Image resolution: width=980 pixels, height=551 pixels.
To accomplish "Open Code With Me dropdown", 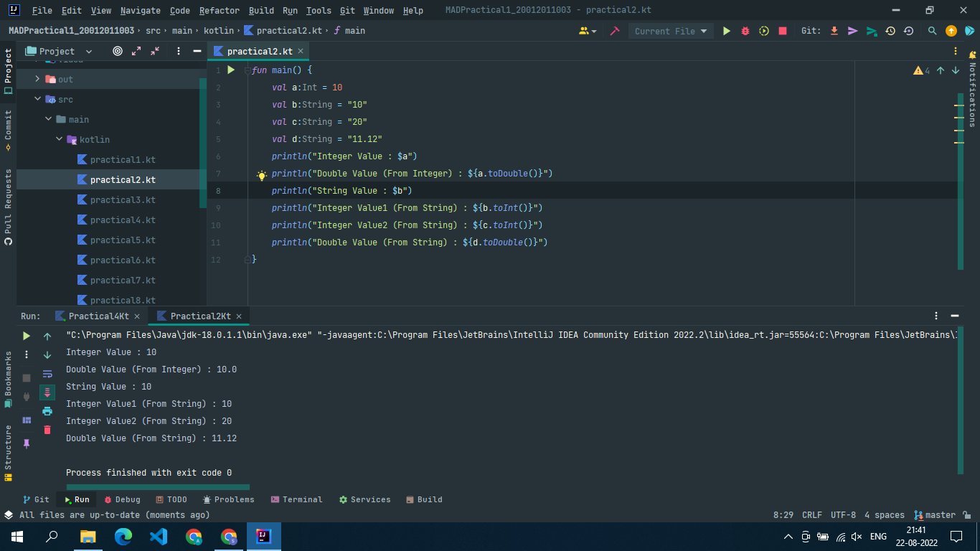I will (x=588, y=31).
